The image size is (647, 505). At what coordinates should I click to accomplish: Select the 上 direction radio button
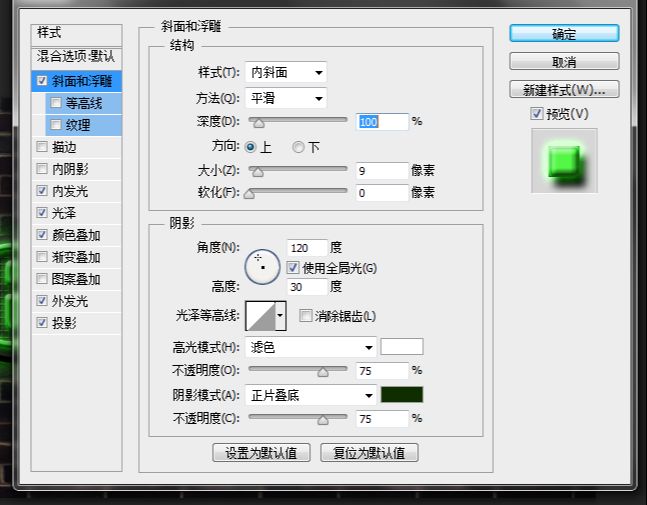[x=250, y=147]
